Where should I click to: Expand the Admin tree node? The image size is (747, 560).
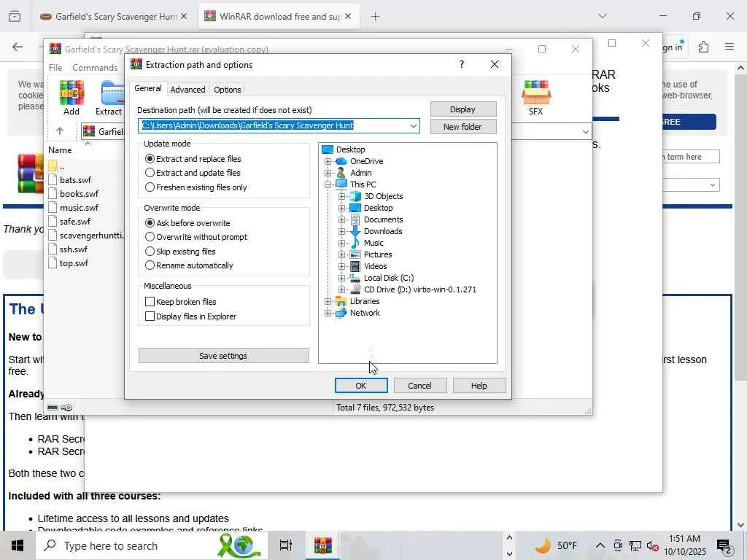[328, 173]
